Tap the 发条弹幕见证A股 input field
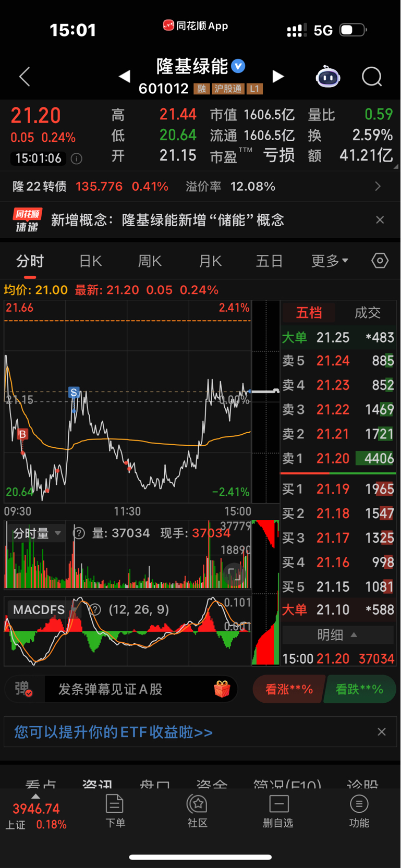This screenshot has height=868, width=401. click(141, 689)
